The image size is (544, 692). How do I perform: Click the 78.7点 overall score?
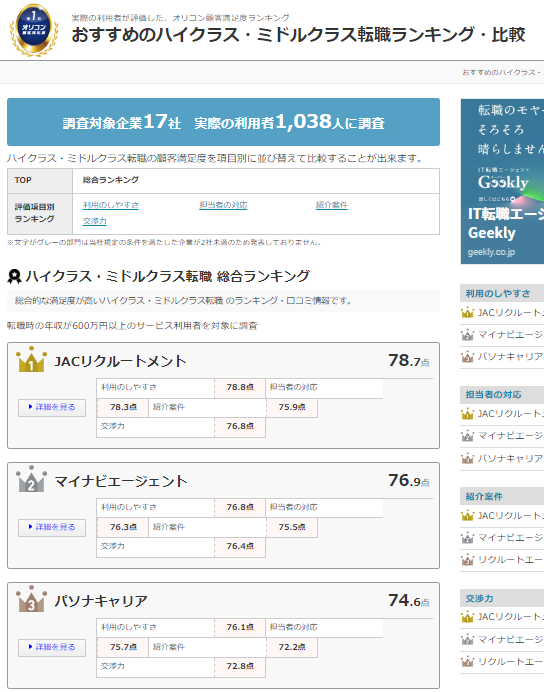tap(409, 361)
